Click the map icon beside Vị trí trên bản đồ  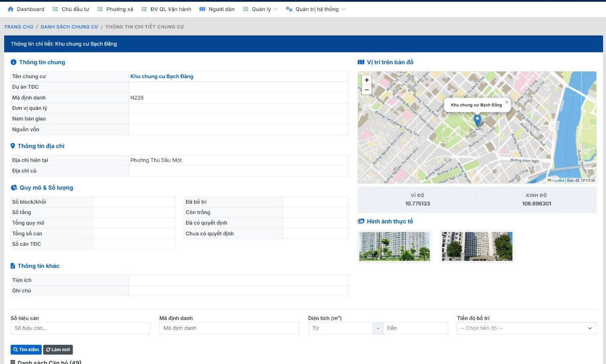[361, 62]
